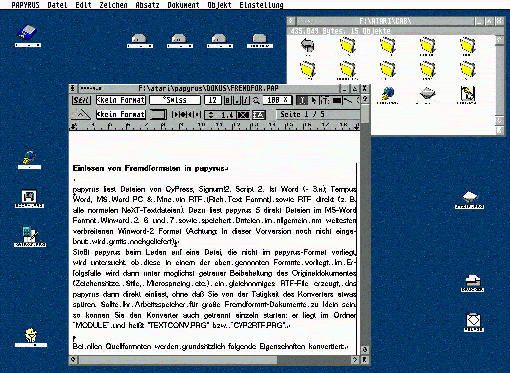Open the Datei menu

point(57,5)
